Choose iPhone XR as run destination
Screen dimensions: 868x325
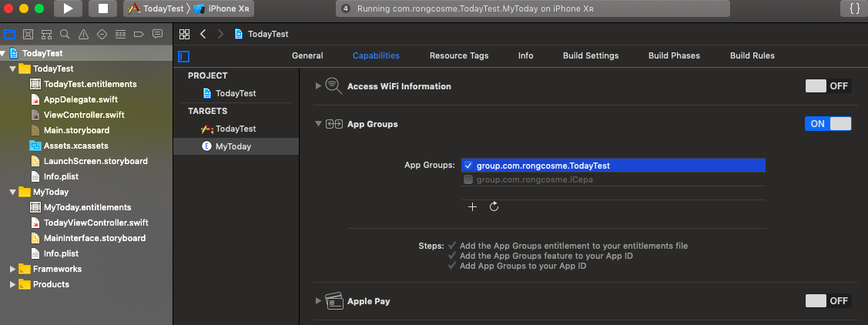click(x=226, y=8)
